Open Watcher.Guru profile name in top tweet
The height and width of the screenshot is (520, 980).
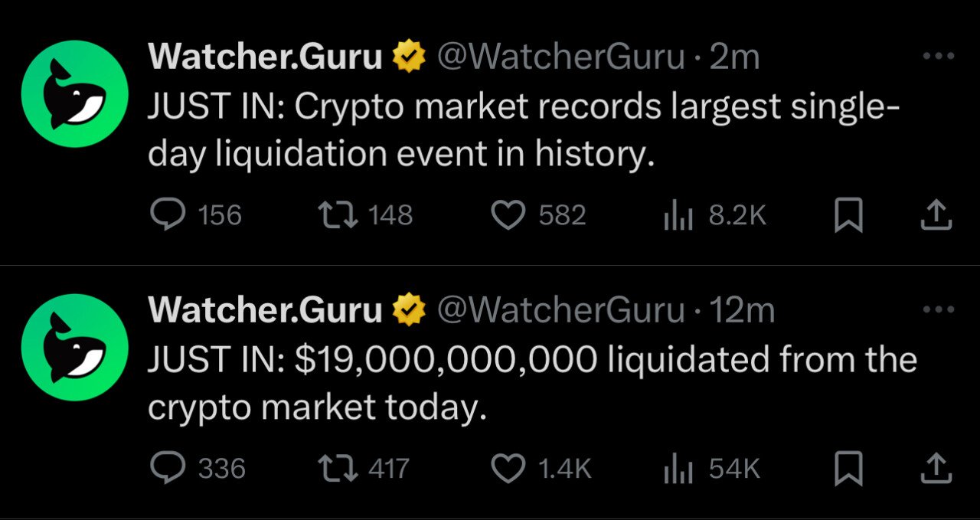tap(265, 57)
